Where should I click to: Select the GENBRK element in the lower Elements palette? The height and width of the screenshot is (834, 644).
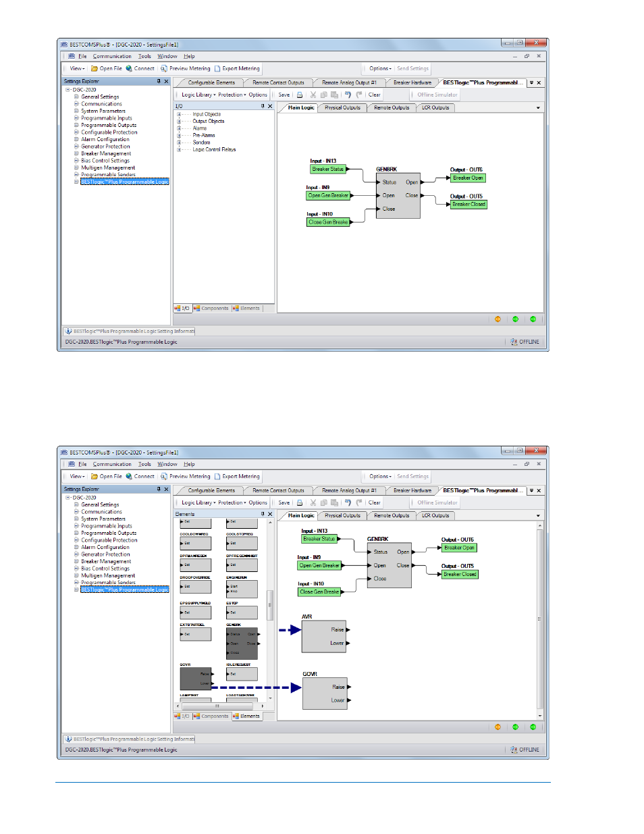point(242,644)
